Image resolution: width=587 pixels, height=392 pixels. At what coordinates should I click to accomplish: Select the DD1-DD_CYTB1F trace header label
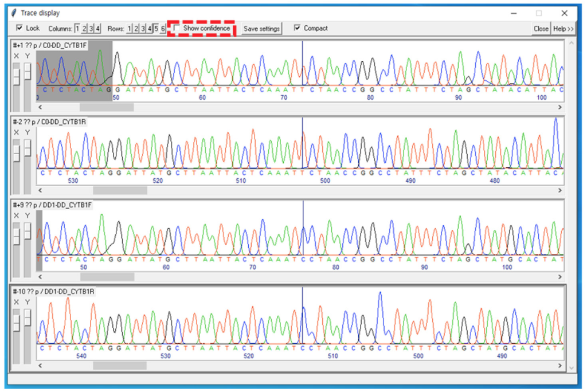(x=53, y=205)
